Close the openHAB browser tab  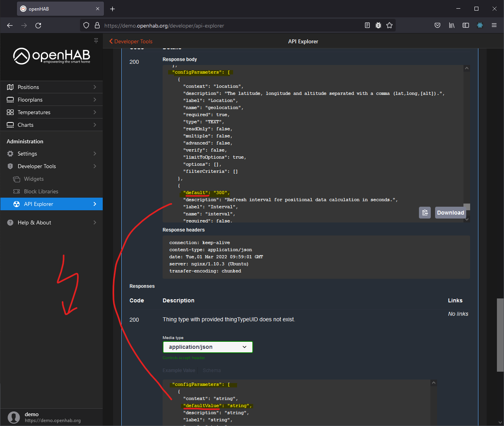tap(98, 9)
